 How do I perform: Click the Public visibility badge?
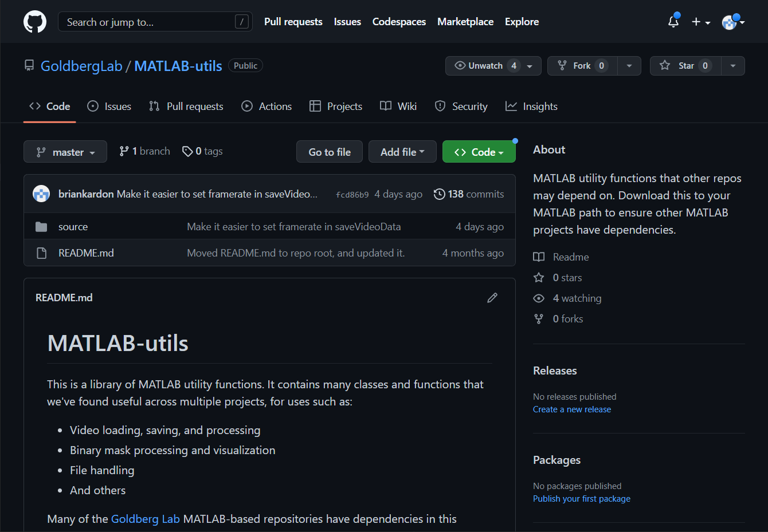coord(245,66)
